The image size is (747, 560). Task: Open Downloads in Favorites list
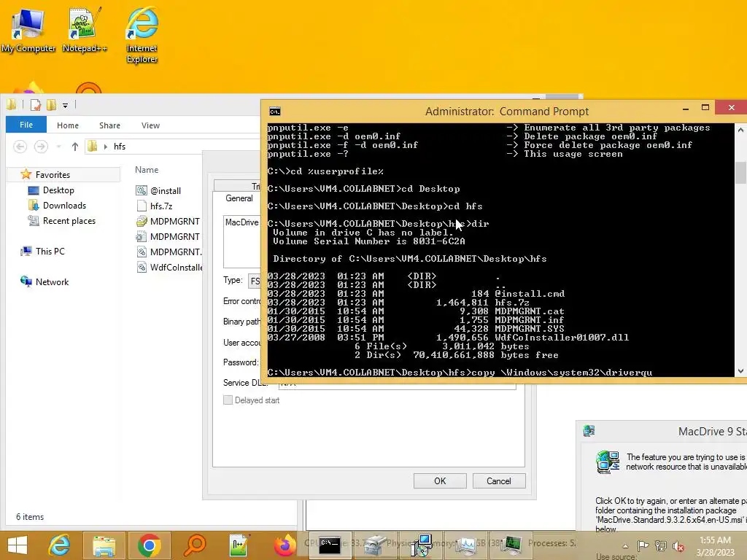[64, 205]
